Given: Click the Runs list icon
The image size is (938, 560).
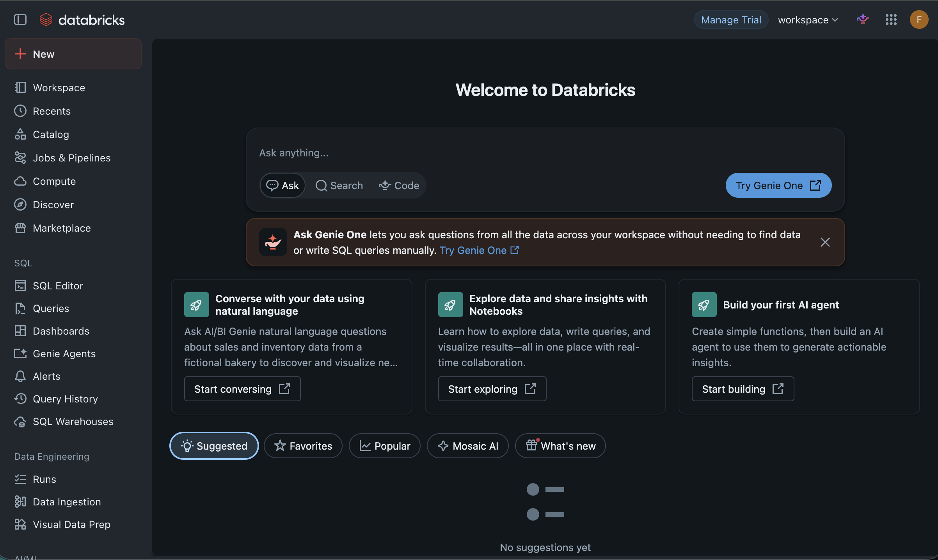Looking at the screenshot, I should pyautogui.click(x=20, y=479).
